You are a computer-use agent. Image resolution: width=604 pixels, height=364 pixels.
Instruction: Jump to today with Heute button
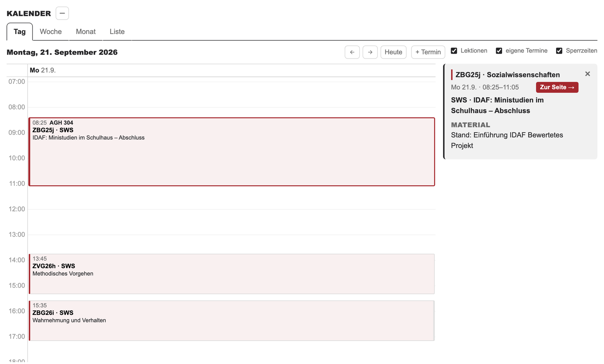click(x=393, y=52)
